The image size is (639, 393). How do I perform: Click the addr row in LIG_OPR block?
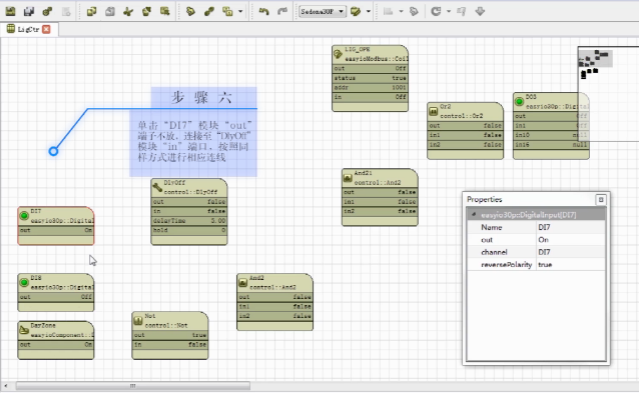370,87
